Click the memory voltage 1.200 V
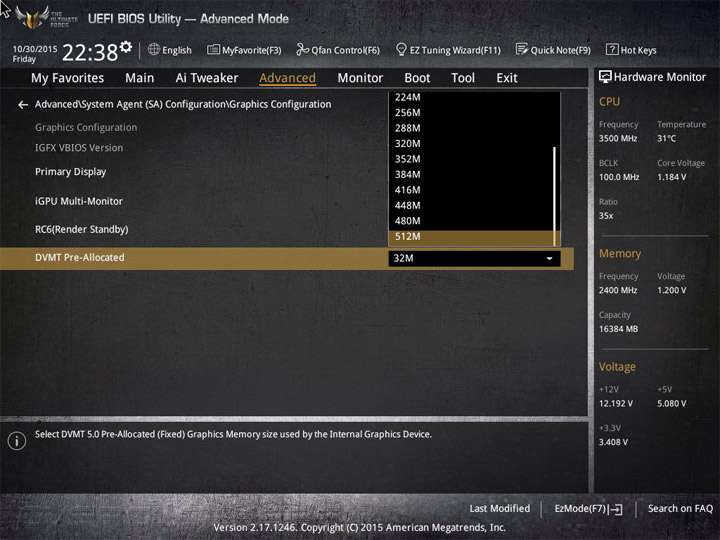This screenshot has width=720, height=540. pos(671,290)
